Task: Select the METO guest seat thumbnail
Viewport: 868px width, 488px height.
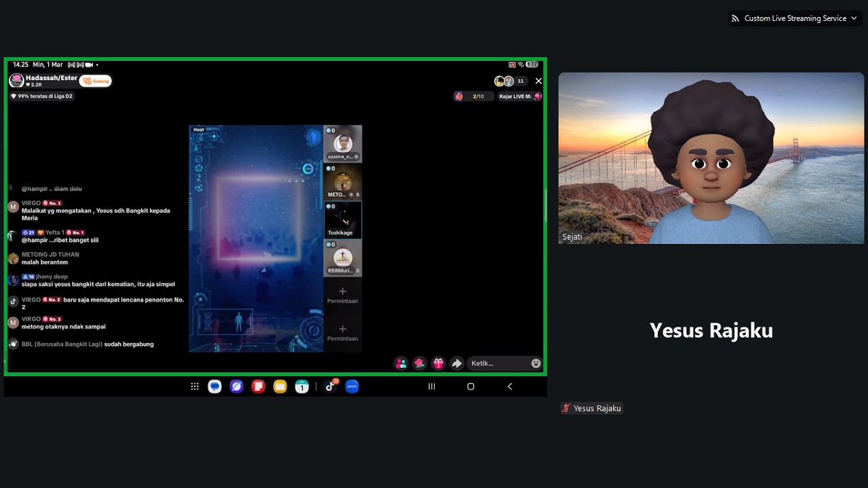Action: tap(342, 182)
